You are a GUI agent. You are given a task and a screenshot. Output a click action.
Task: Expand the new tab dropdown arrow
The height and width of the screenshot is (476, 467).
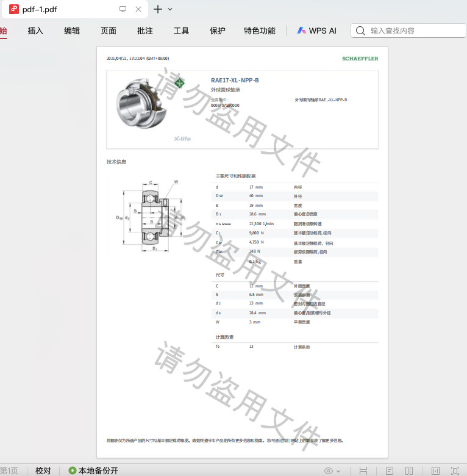click(x=170, y=9)
